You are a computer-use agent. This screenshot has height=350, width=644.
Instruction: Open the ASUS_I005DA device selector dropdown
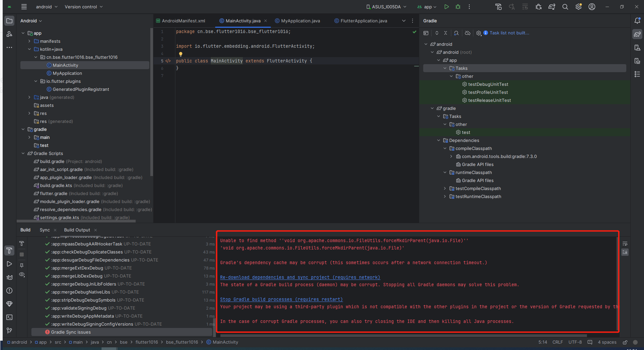386,7
